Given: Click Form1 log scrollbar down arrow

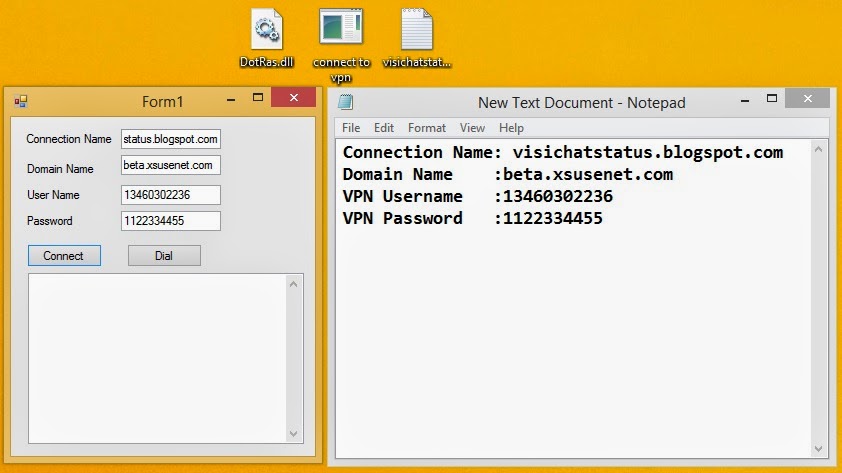Looking at the screenshot, I should [293, 433].
